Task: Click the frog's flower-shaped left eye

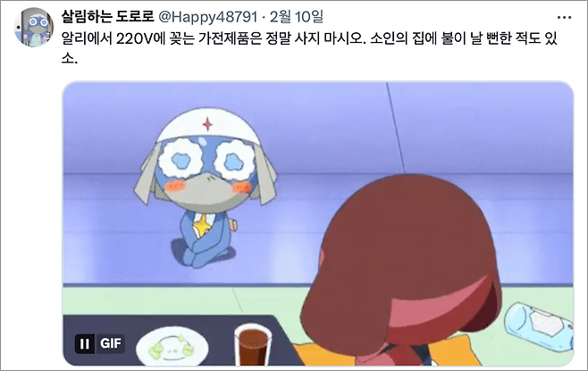Action: click(x=181, y=158)
